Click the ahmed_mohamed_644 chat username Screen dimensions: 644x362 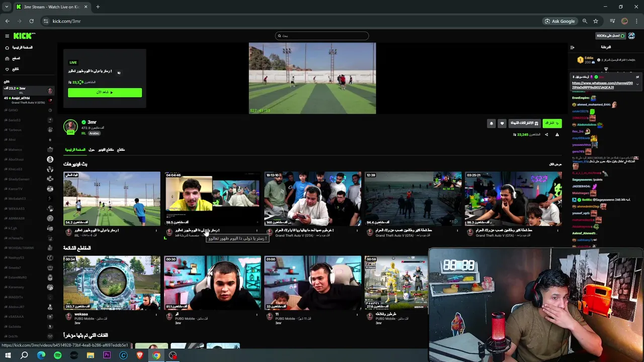pos(593,105)
